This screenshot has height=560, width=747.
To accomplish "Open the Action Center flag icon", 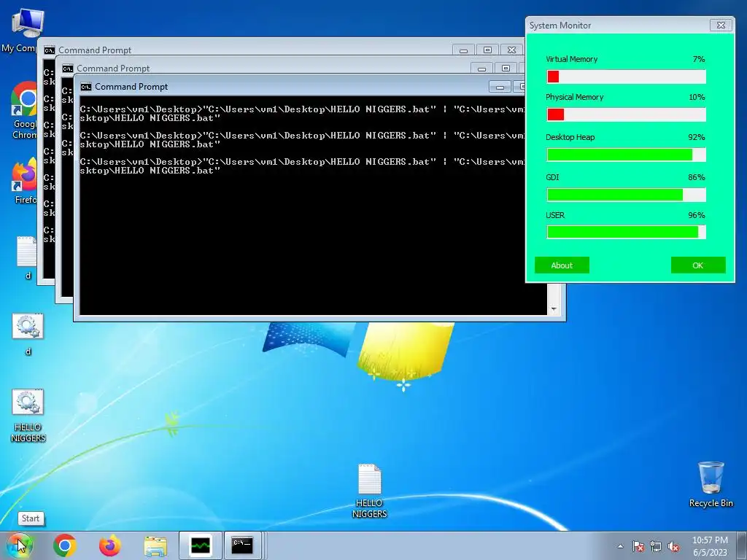I will 638,546.
